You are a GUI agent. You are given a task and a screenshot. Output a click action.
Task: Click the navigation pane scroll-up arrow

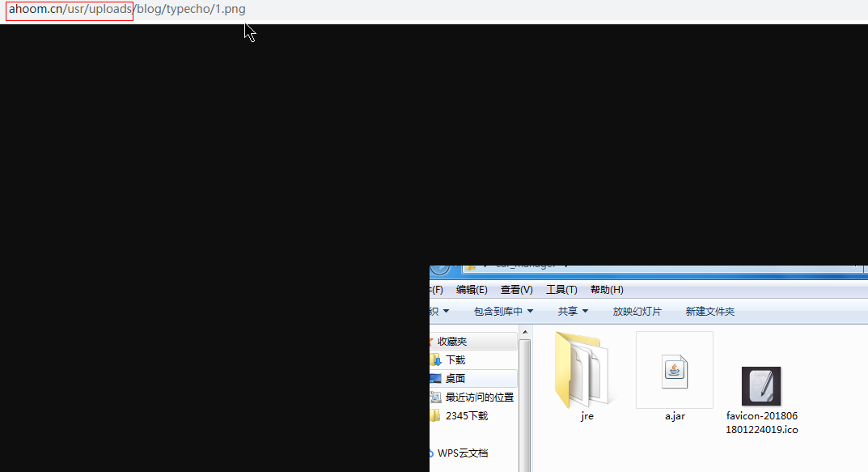[525, 333]
